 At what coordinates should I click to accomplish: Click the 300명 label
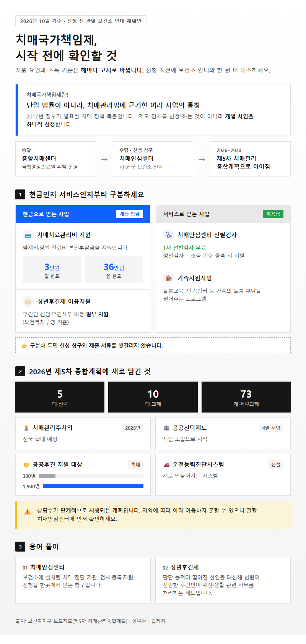pos(29,476)
